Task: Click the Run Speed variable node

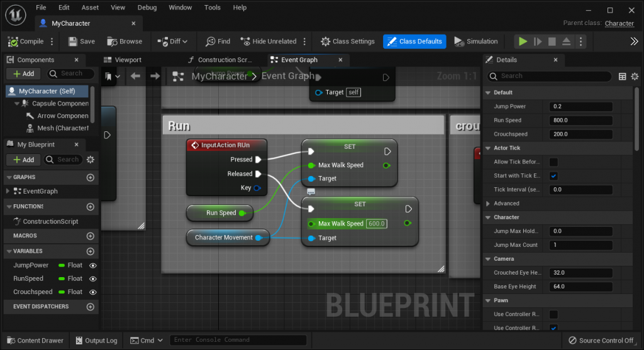Action: pos(220,213)
